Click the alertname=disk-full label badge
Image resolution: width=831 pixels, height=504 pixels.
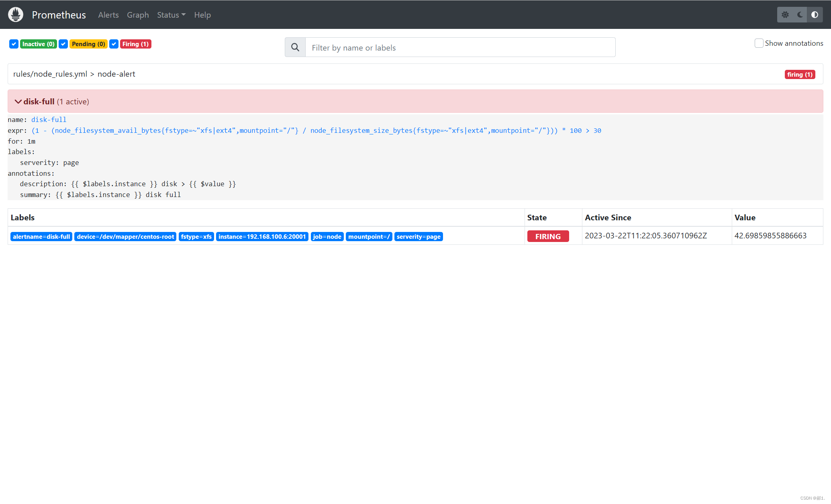41,237
